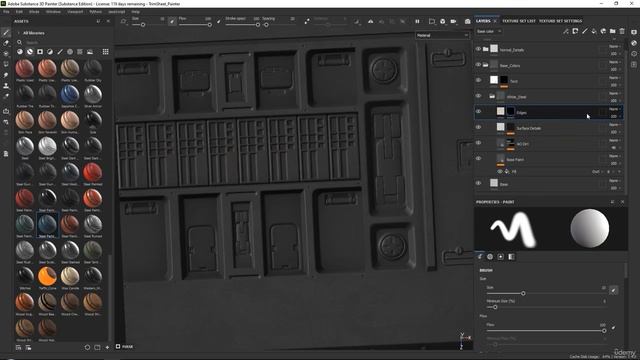This screenshot has width=640, height=360.
Task: Switch to Texture Set List tab
Action: [519, 21]
